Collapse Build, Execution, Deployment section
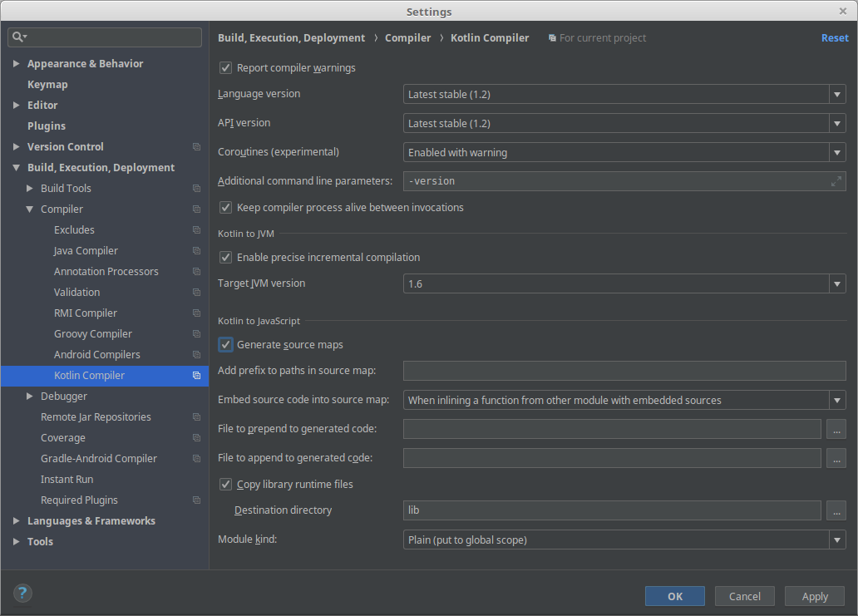 click(x=17, y=167)
